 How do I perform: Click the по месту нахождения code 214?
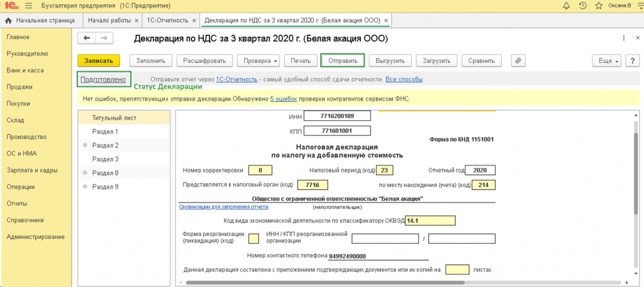coord(484,184)
